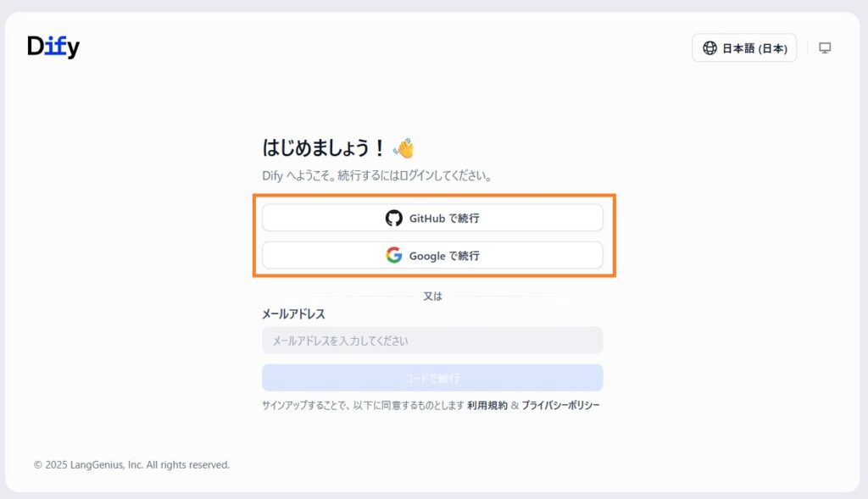Image resolution: width=868 pixels, height=499 pixels.
Task: Focus the メールアドレス email input field
Action: pyautogui.click(x=432, y=340)
